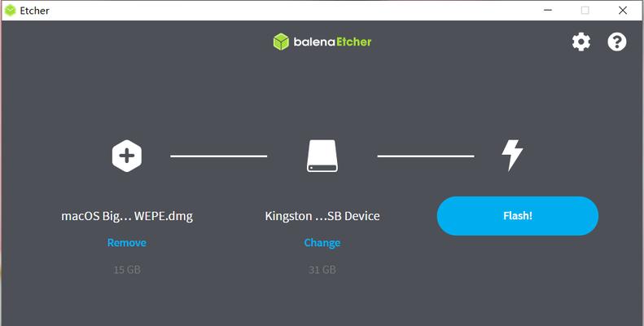Click the line between image and drive
The width and height of the screenshot is (644, 326).
[219, 156]
